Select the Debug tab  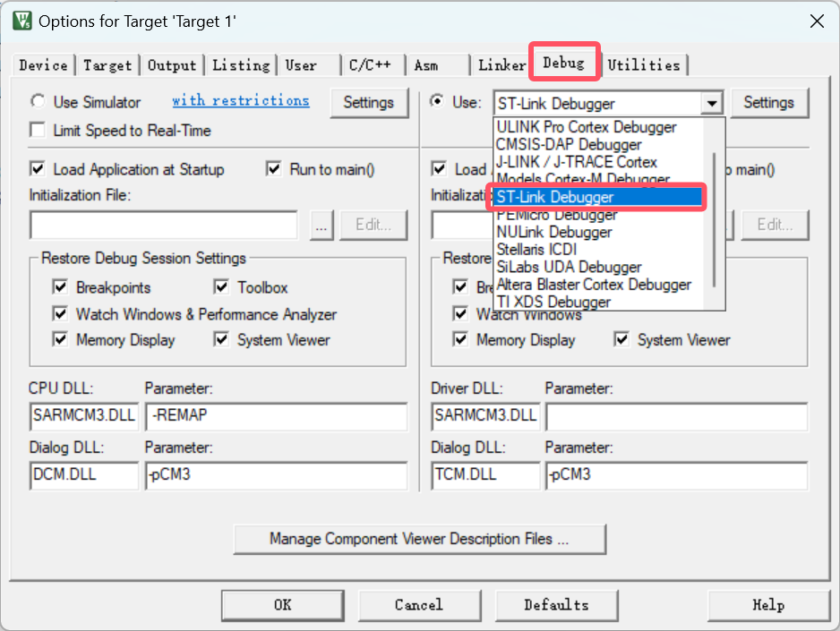pyautogui.click(x=564, y=63)
